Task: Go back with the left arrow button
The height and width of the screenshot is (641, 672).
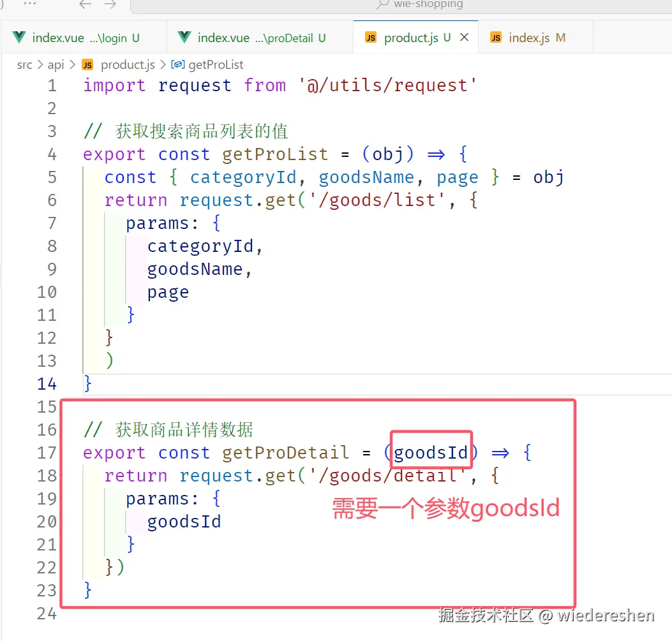Action: coord(86,4)
